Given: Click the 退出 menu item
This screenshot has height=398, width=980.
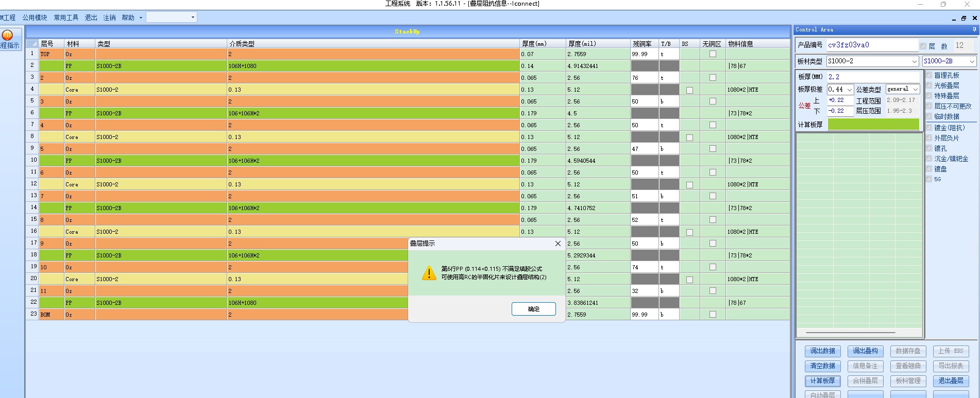Looking at the screenshot, I should tap(91, 18).
